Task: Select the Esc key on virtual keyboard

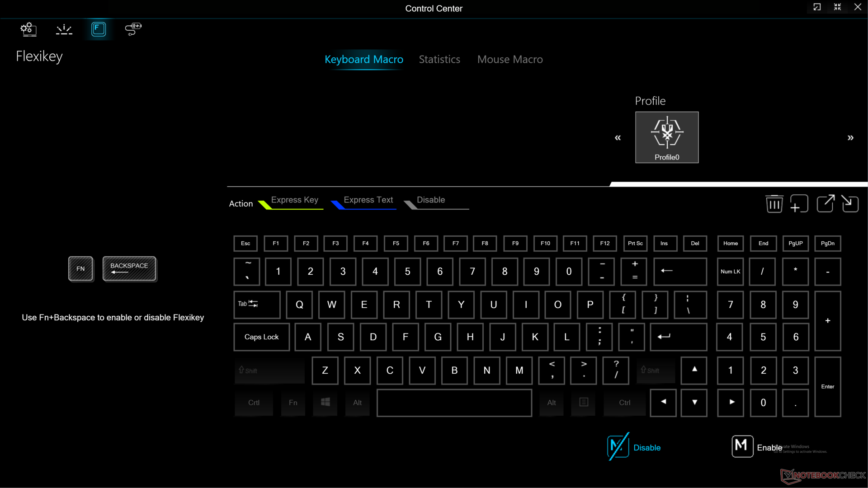Action: [x=245, y=244]
